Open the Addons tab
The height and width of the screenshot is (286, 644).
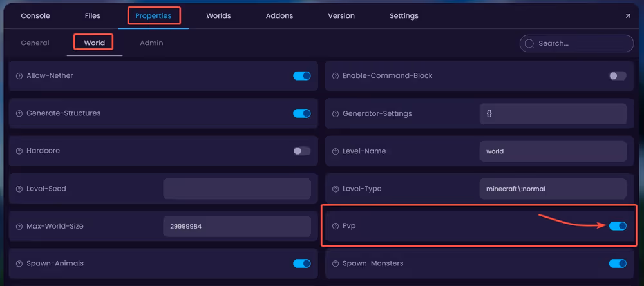click(280, 15)
